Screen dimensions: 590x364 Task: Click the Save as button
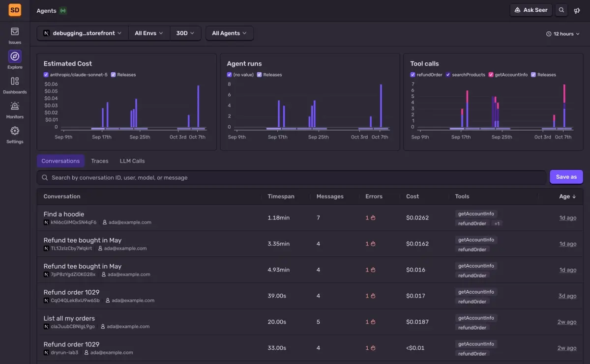coord(566,177)
